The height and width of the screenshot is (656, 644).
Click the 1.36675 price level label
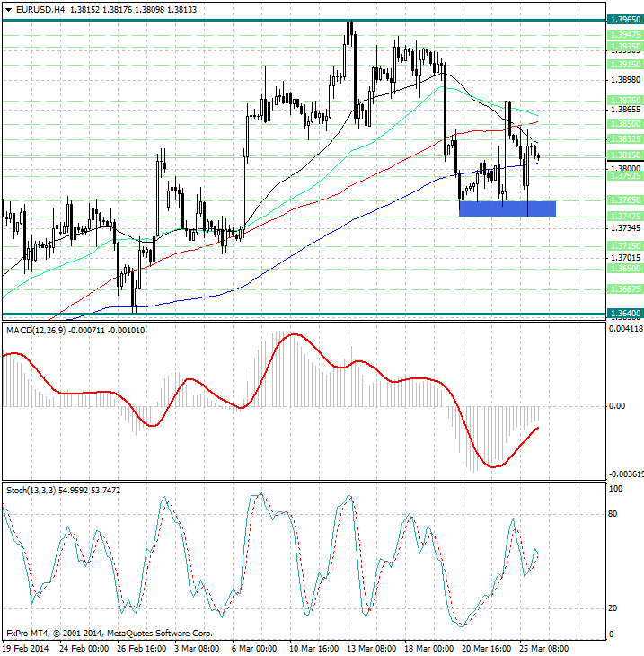tap(625, 288)
